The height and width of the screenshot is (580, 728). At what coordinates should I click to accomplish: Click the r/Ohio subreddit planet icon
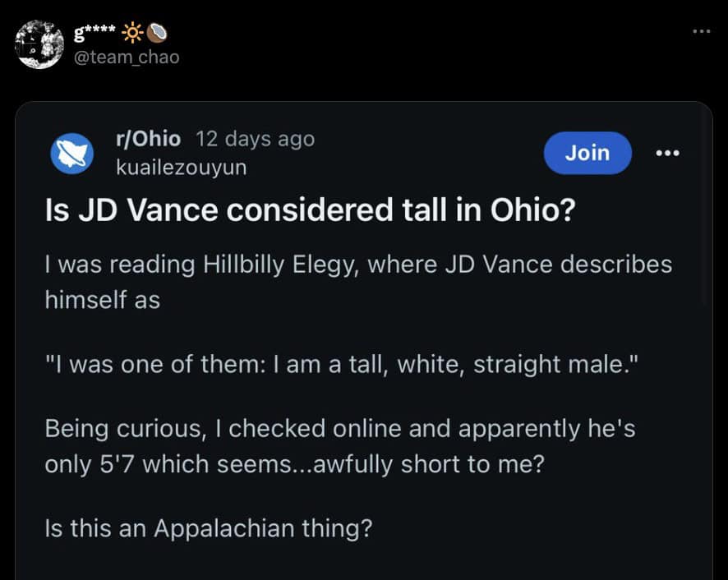click(x=72, y=154)
